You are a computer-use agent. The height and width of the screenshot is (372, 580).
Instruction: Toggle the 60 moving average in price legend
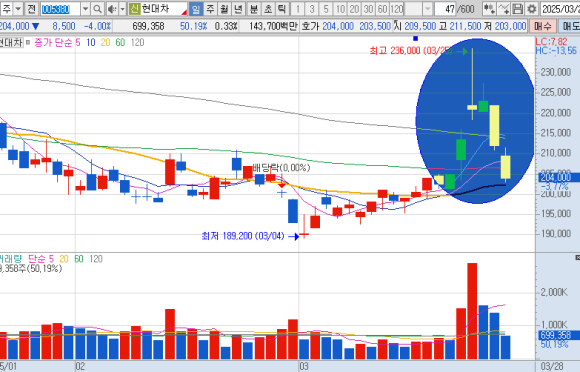click(x=120, y=43)
